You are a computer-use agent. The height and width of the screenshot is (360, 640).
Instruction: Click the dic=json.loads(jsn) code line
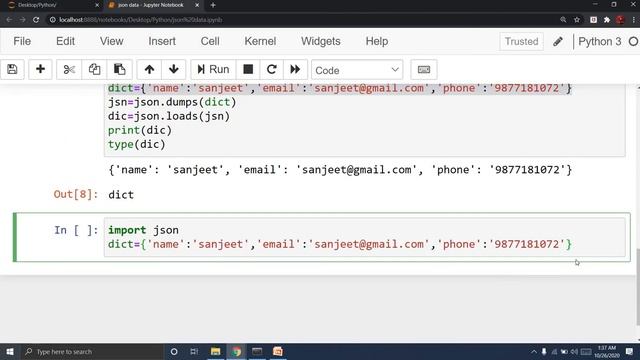click(x=169, y=116)
